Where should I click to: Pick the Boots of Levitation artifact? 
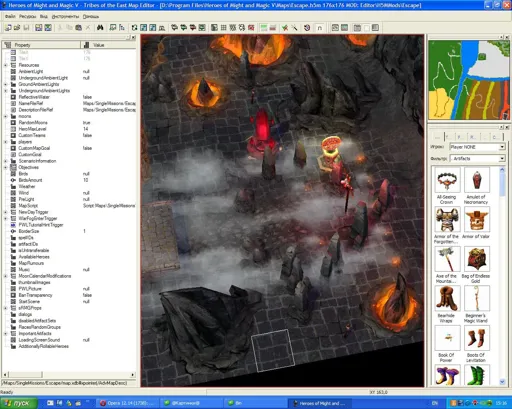pyautogui.click(x=477, y=338)
